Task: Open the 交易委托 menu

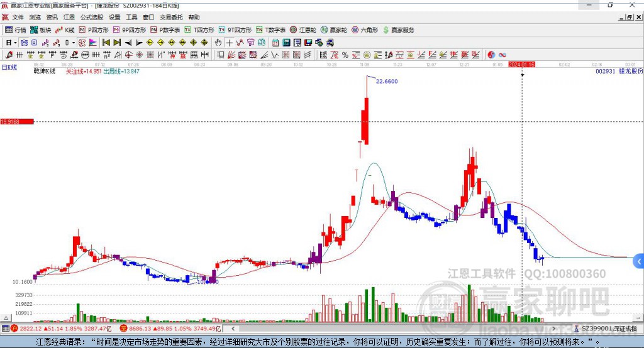Action: pos(171,17)
